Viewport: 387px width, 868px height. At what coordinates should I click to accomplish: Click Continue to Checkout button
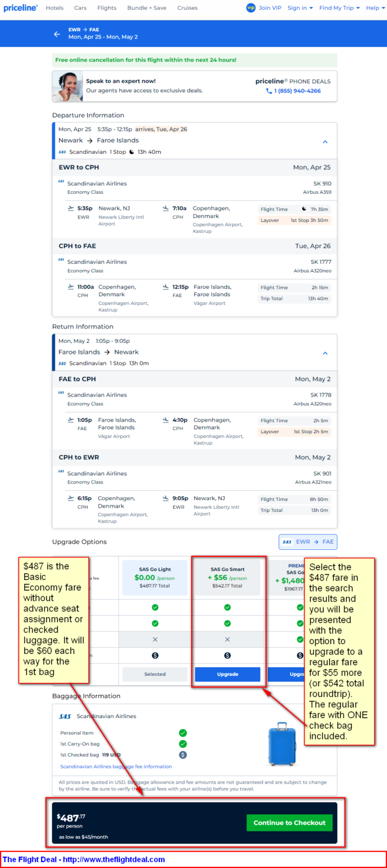tap(289, 822)
